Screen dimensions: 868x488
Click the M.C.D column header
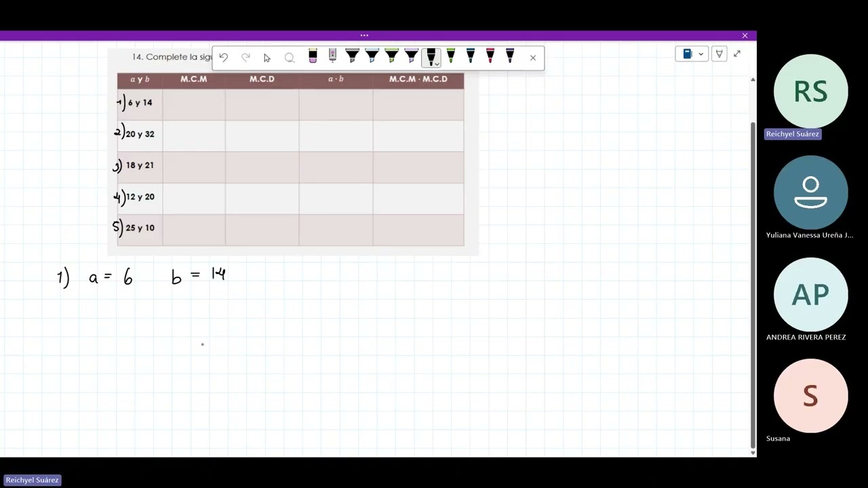pyautogui.click(x=262, y=79)
